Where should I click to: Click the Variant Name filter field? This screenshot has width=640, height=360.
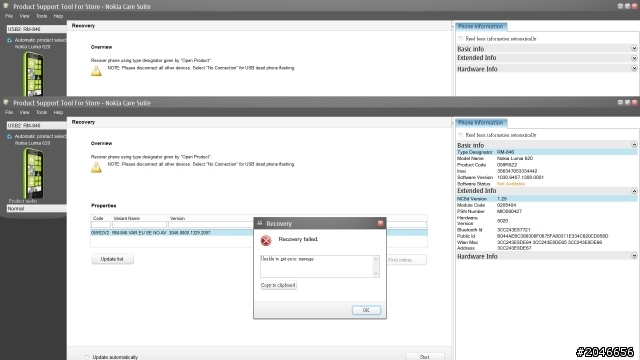(140, 224)
